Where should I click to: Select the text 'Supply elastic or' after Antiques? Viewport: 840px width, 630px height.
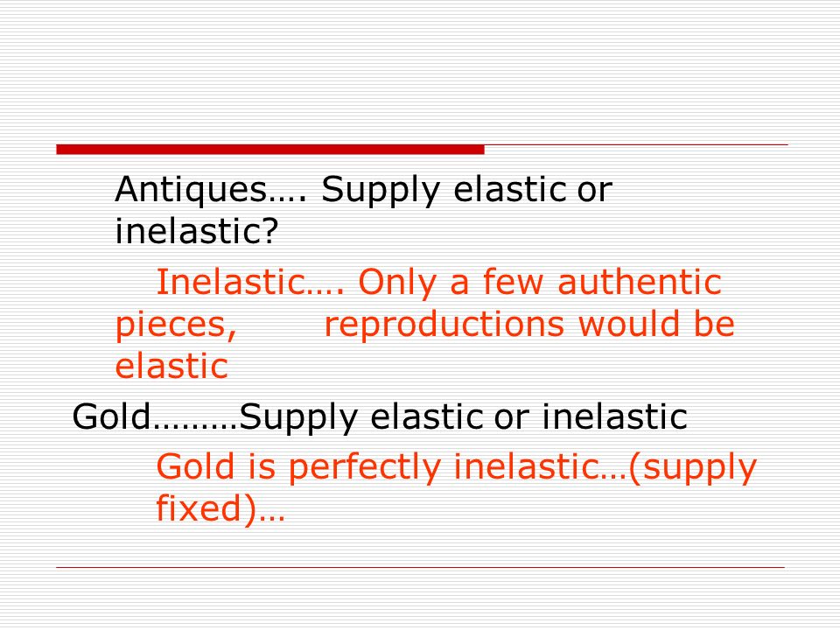pos(466,190)
